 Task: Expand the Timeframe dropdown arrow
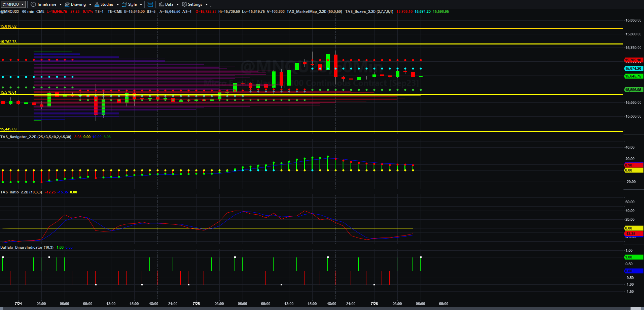point(61,5)
